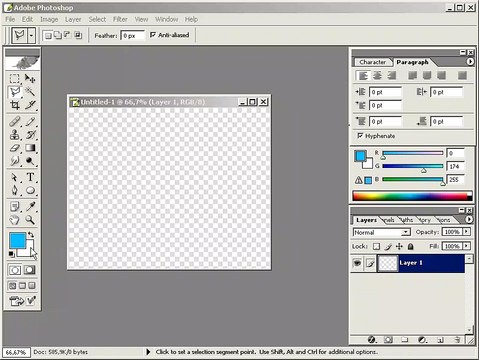Select the Zoom tool

coord(30,220)
